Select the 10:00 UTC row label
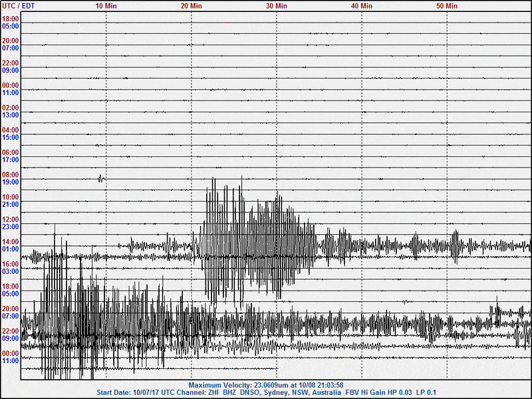The width and height of the screenshot is (532, 399). tap(10, 198)
